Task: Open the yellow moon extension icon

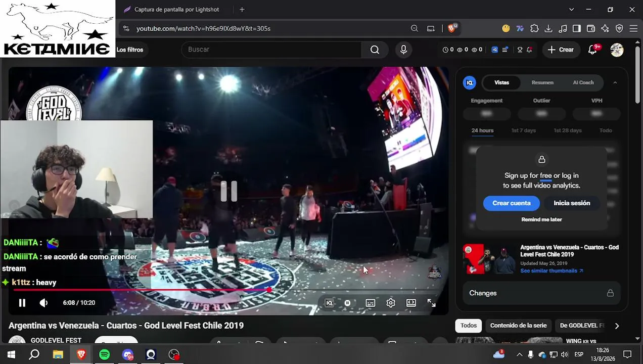Action: [x=506, y=28]
